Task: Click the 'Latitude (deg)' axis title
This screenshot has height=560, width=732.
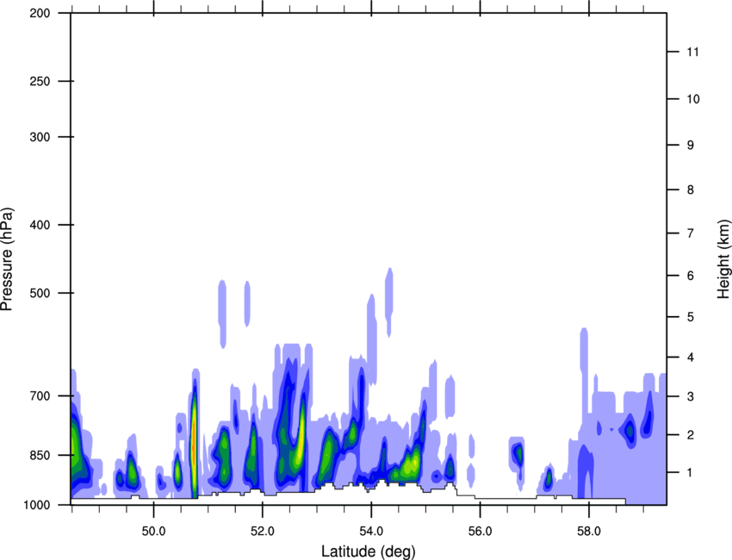Action: click(368, 551)
